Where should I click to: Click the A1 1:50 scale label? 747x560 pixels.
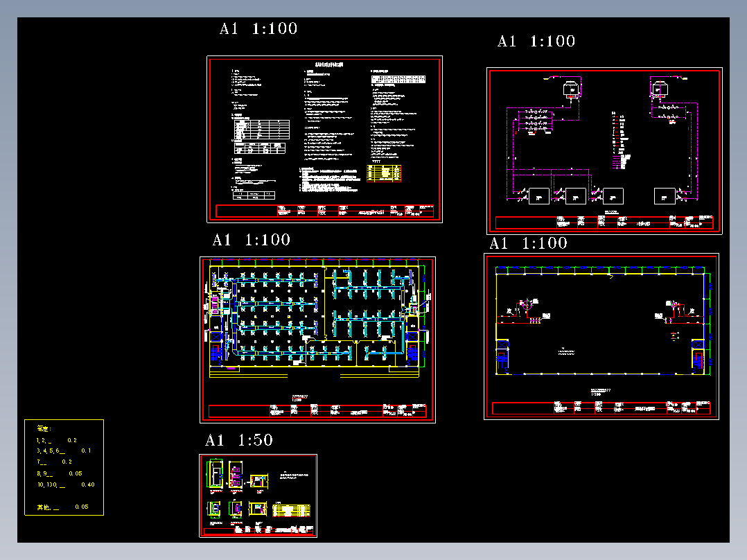[238, 440]
